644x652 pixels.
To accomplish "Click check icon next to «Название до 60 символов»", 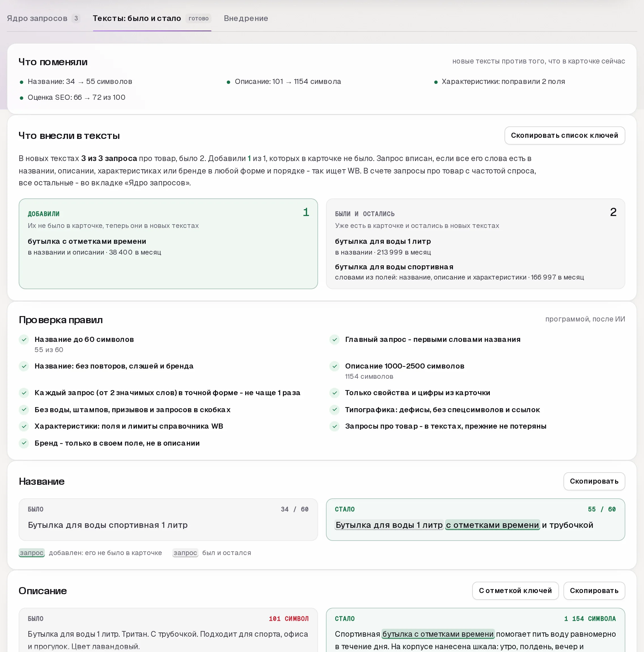I will coord(24,340).
